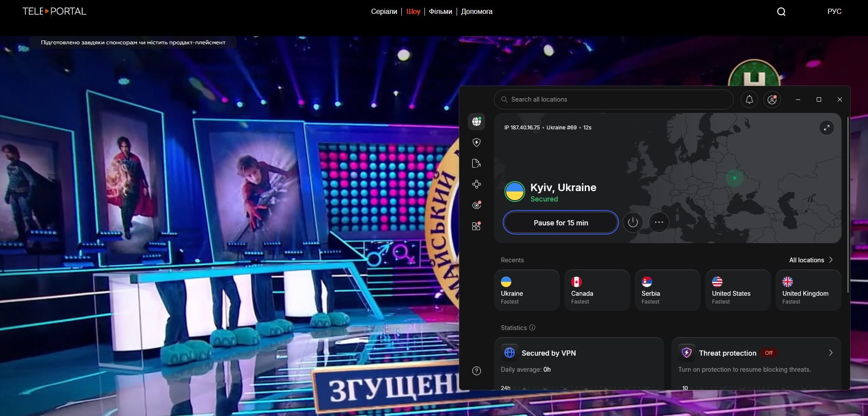The height and width of the screenshot is (416, 868).
Task: Open Серіали menu on Teleportal
Action: pos(384,12)
